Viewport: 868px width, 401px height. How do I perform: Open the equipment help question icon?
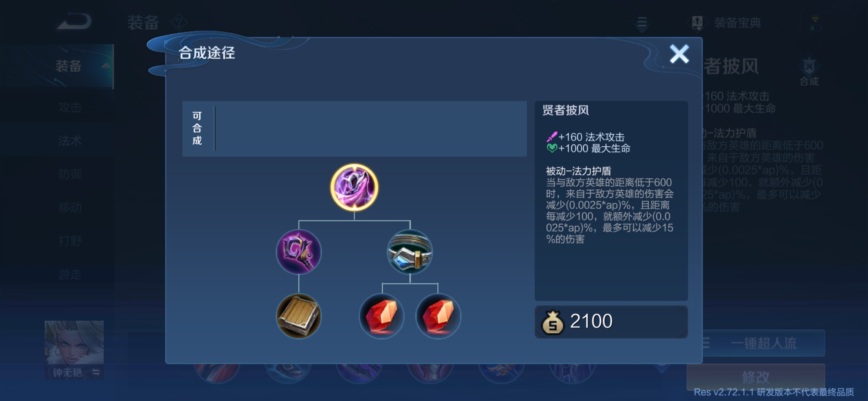pos(179,22)
